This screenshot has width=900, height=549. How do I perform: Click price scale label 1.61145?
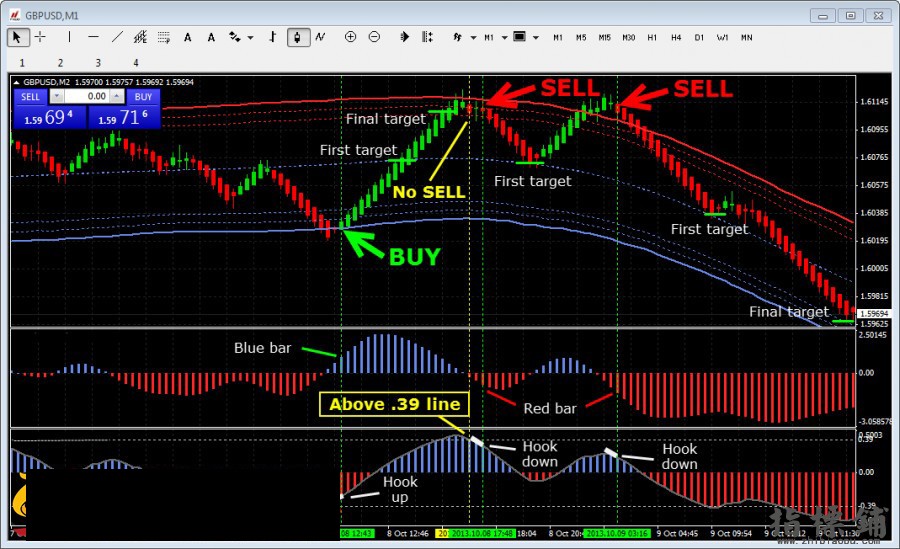point(874,102)
